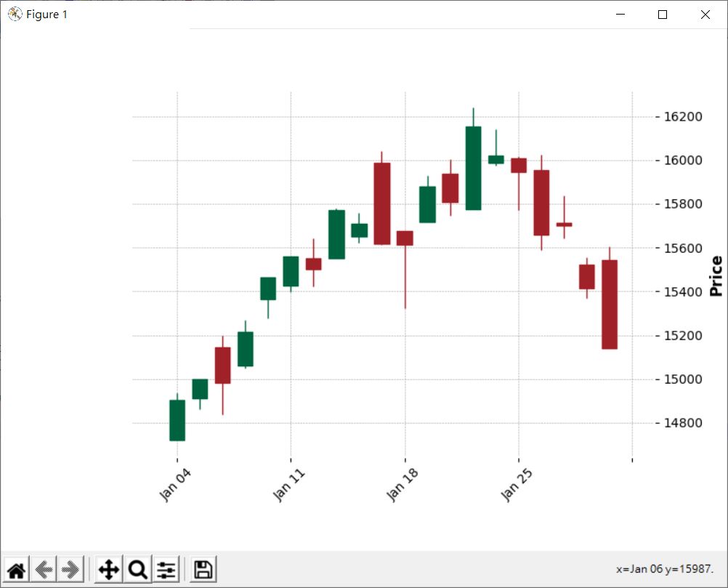Viewport: 728px width, 588px height.
Task: Open the Configure subplots sliders icon
Action: pyautogui.click(x=166, y=569)
